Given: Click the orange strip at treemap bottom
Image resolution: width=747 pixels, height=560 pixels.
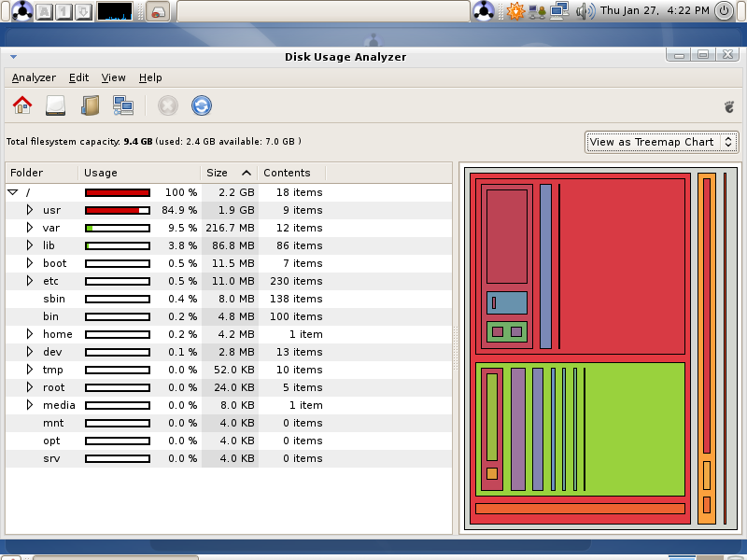Looking at the screenshot, I should tap(580, 509).
